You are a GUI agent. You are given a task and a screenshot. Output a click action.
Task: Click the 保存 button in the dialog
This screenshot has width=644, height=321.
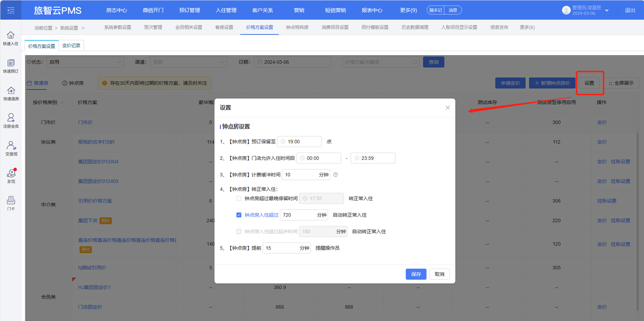click(416, 274)
